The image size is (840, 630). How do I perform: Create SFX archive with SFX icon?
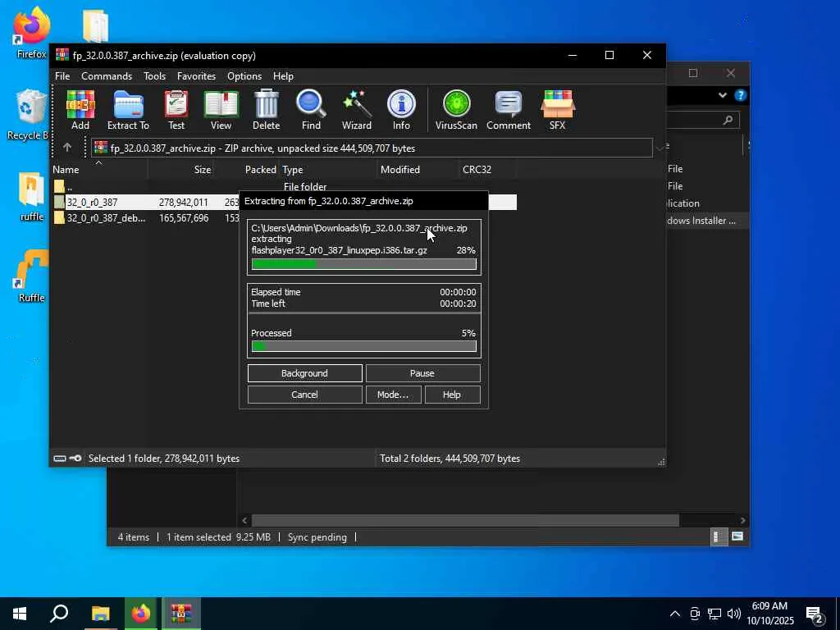[557, 109]
